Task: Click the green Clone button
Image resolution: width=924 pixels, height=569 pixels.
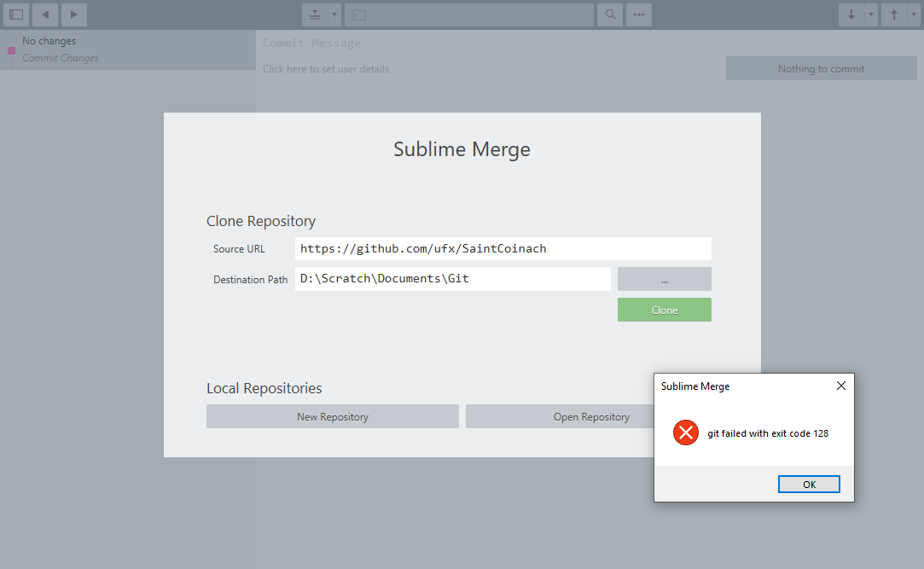Action: [664, 310]
